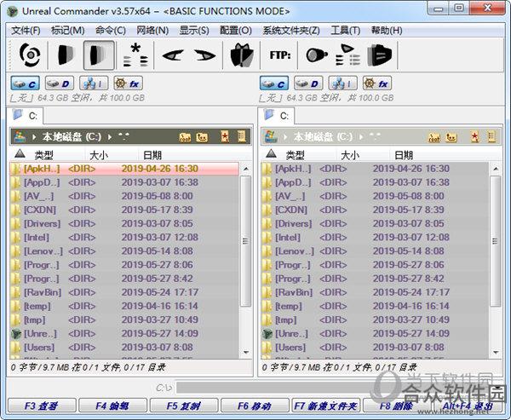Click F5 复制 button
The image size is (511, 420).
click(184, 406)
